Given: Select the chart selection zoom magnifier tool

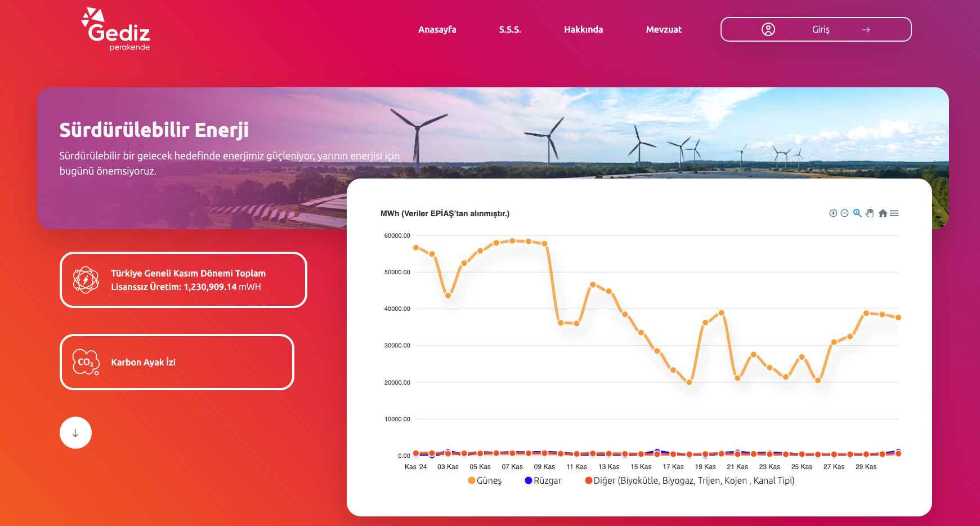Looking at the screenshot, I should coord(857,213).
